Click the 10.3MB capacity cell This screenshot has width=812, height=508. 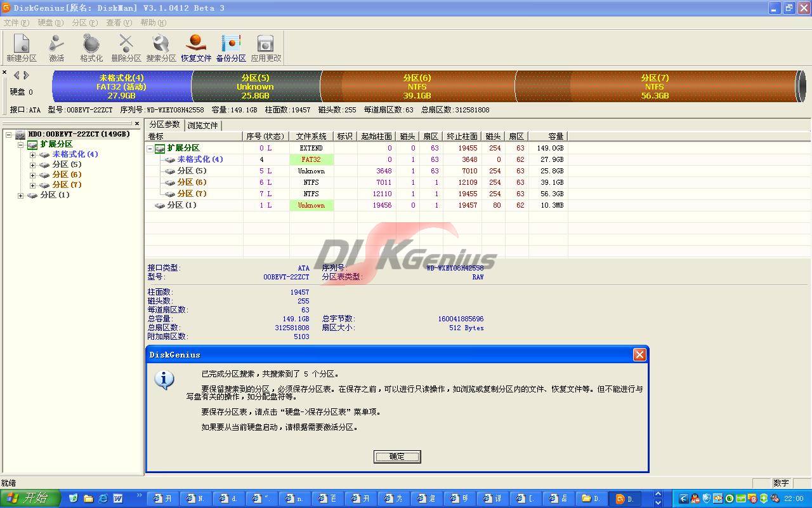(x=547, y=205)
